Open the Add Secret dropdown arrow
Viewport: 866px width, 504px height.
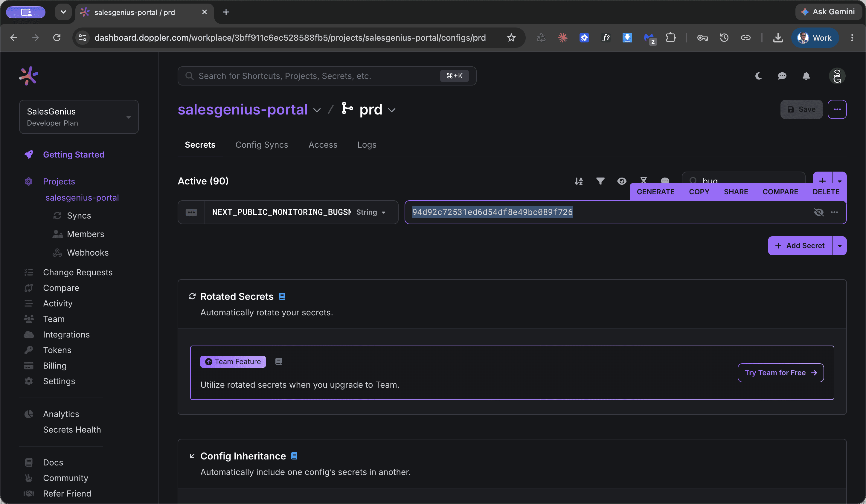tap(840, 246)
